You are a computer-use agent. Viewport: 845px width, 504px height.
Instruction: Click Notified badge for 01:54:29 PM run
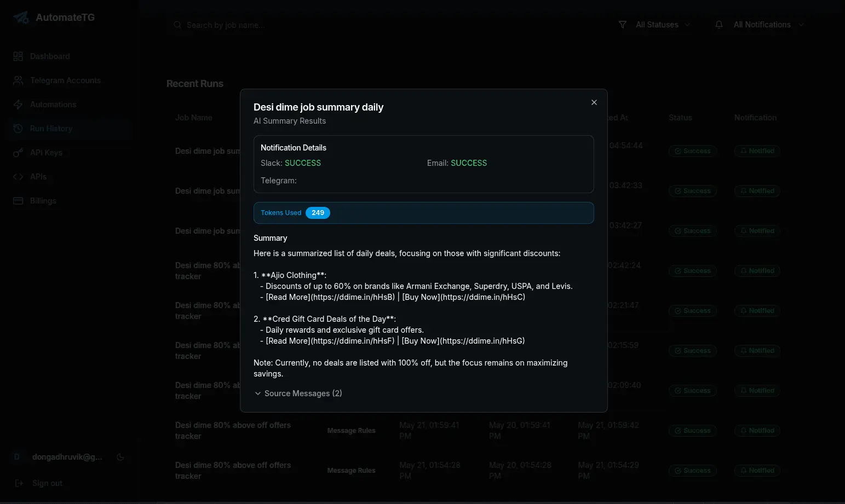tap(757, 471)
